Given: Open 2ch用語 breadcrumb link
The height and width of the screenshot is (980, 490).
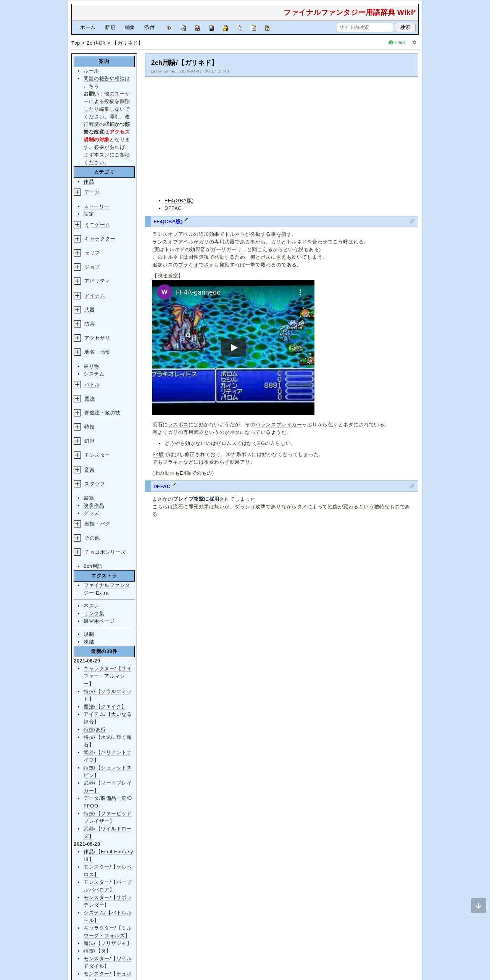Looking at the screenshot, I should pyautogui.click(x=96, y=43).
